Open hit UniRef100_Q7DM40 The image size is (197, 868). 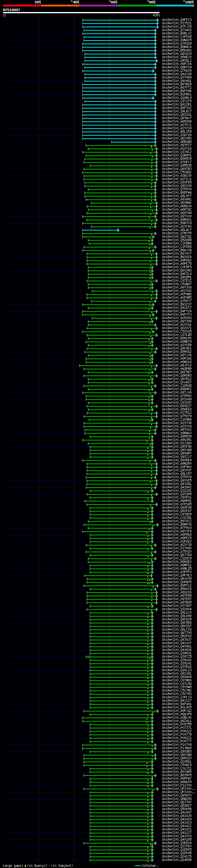click(x=176, y=396)
